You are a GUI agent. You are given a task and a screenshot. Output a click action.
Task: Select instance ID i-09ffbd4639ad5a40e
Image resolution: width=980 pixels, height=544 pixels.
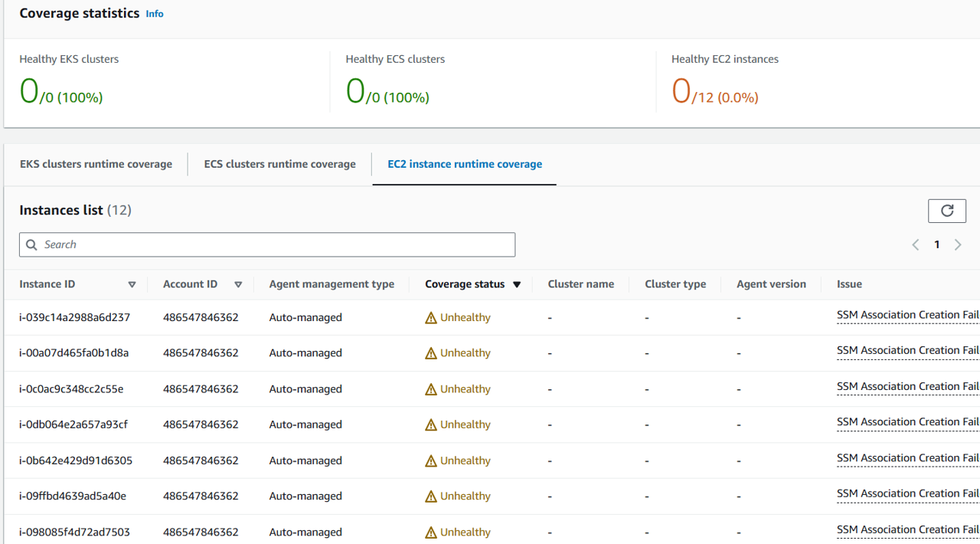(x=73, y=496)
